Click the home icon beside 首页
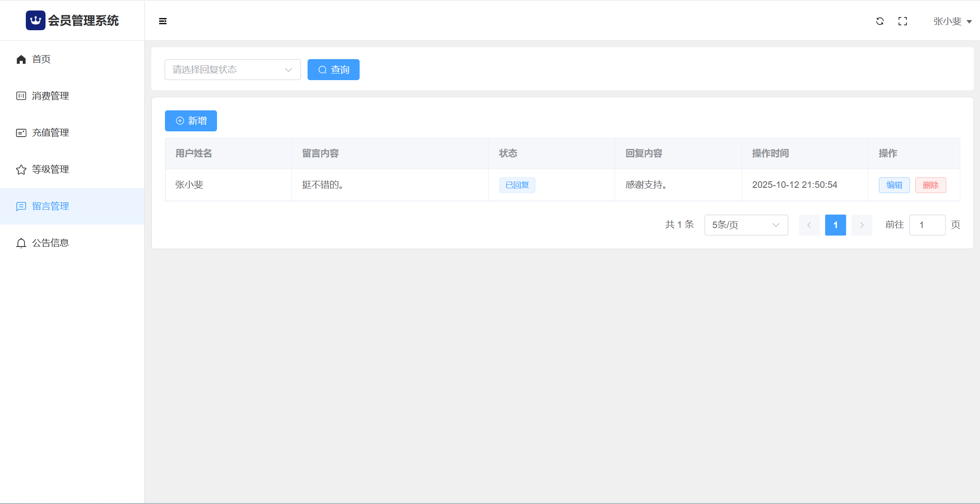Viewport: 980px width, 504px height. tap(21, 59)
